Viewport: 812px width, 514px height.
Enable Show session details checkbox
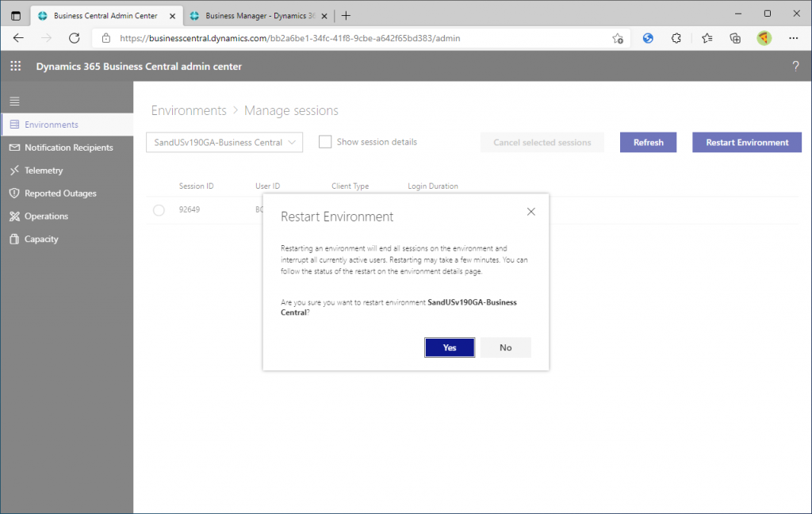[324, 142]
